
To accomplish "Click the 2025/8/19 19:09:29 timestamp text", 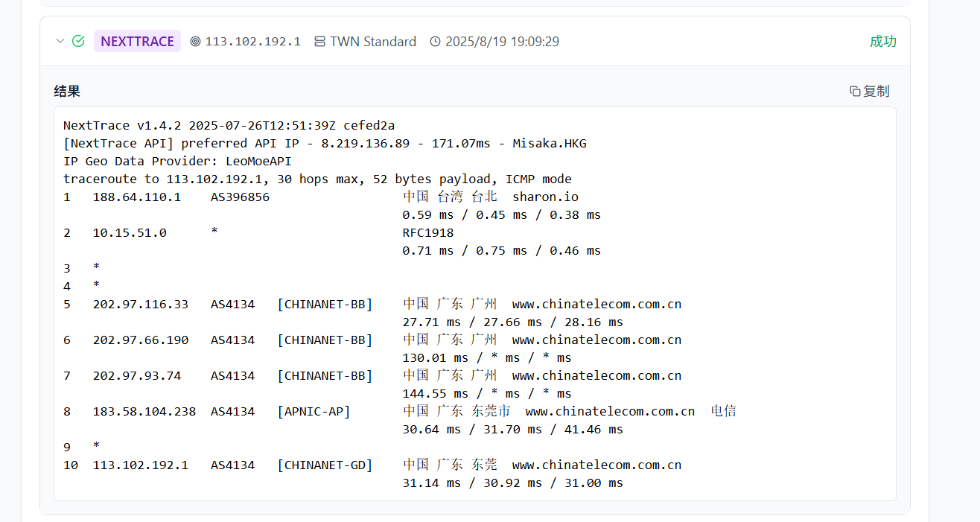I will coord(502,42).
